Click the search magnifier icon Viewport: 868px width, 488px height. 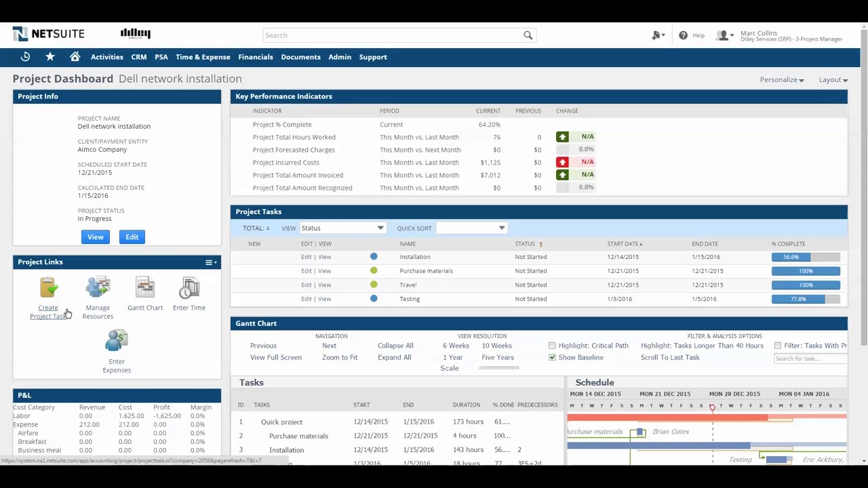[528, 35]
